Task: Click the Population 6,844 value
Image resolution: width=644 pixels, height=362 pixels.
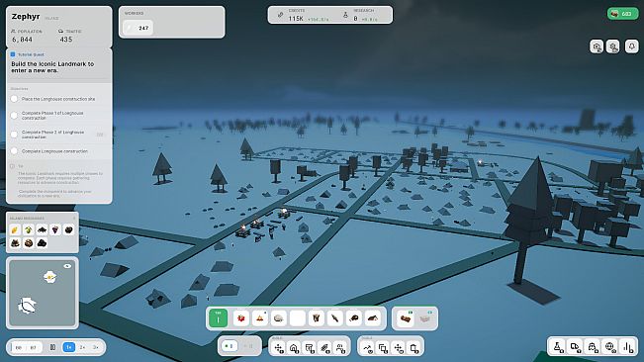Action: tap(22, 40)
